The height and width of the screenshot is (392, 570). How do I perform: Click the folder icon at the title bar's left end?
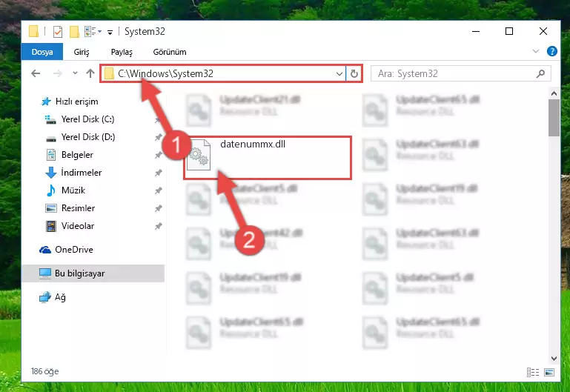coord(34,31)
